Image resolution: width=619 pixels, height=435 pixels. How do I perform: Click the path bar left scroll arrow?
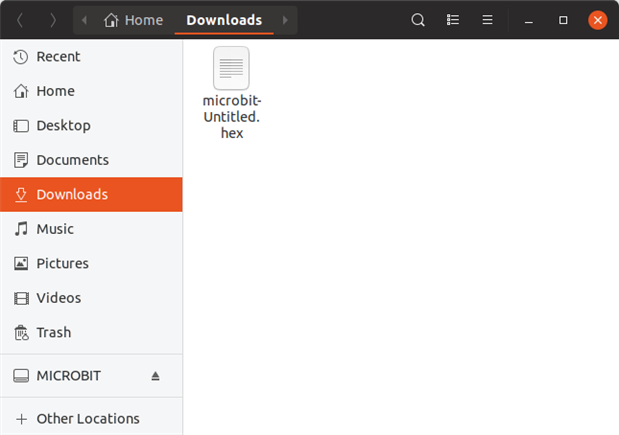[84, 20]
